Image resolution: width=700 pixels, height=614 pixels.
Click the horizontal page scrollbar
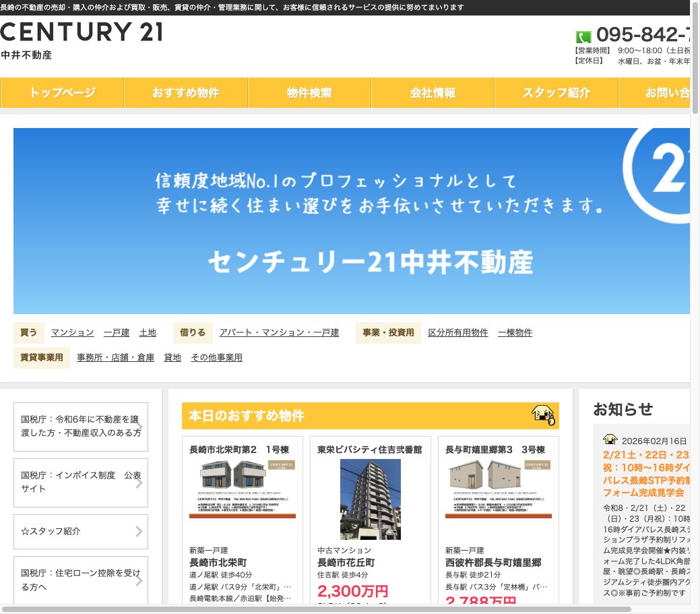[x=317, y=609]
